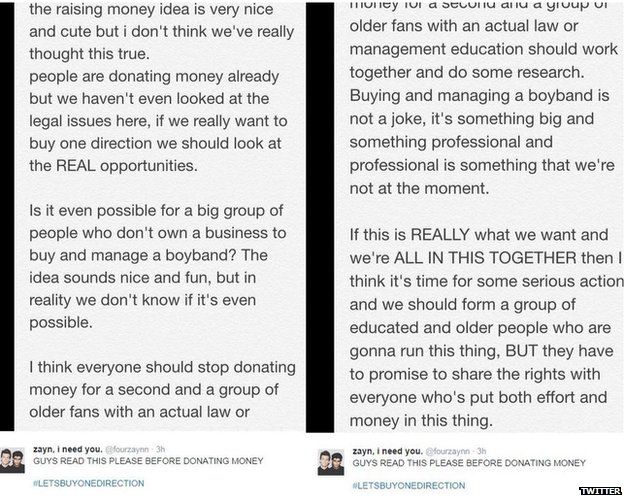
Task: Click the left tweet's profile avatar
Action: [13, 460]
